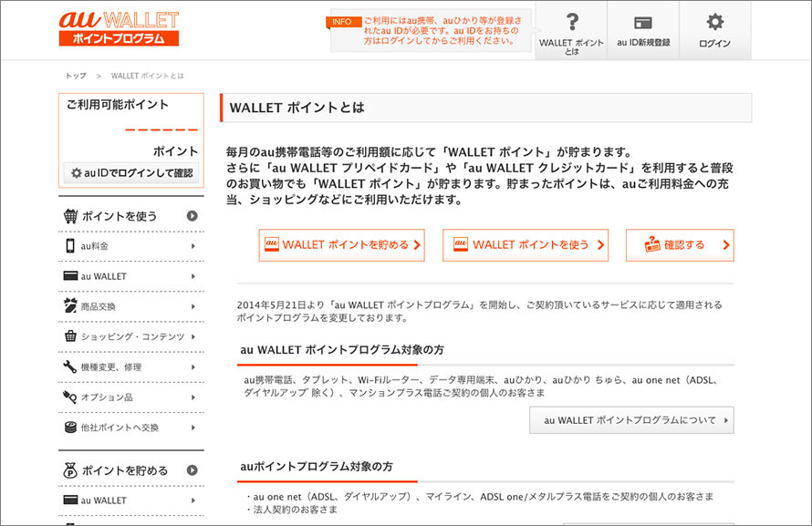Open the au料金 menu item
Screen dimensions: 812x526
[131, 246]
